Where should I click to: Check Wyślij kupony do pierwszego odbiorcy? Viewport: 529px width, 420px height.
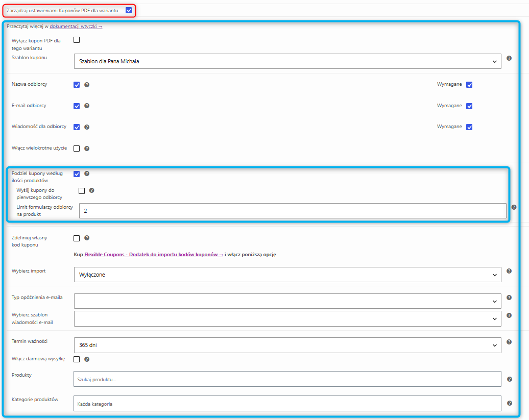(x=82, y=191)
